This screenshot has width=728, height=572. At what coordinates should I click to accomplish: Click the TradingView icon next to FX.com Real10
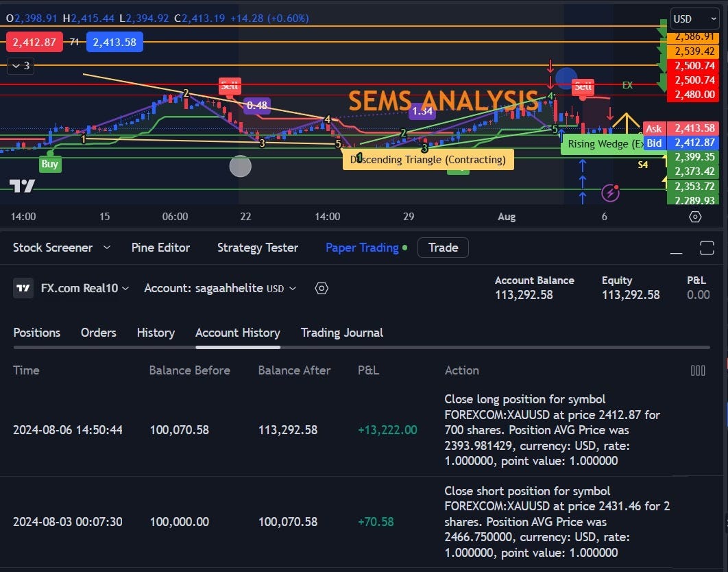[x=23, y=288]
